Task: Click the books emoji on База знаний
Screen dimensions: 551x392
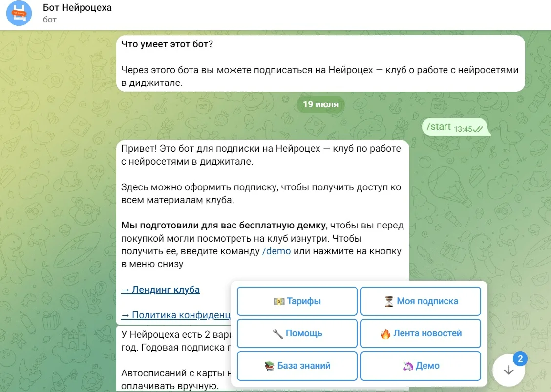Action: 269,366
